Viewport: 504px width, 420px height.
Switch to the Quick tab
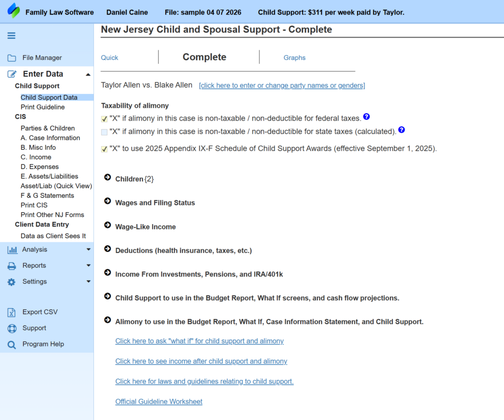[109, 58]
